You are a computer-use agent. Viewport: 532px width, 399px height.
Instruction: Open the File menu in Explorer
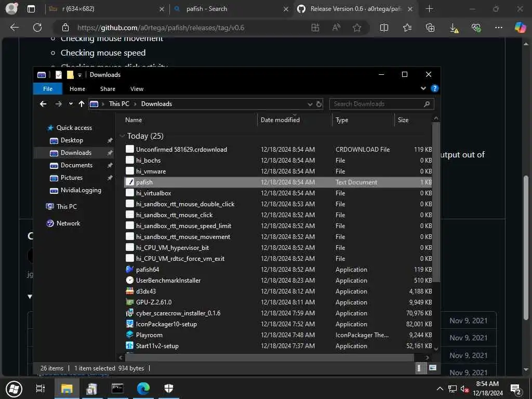tap(48, 88)
